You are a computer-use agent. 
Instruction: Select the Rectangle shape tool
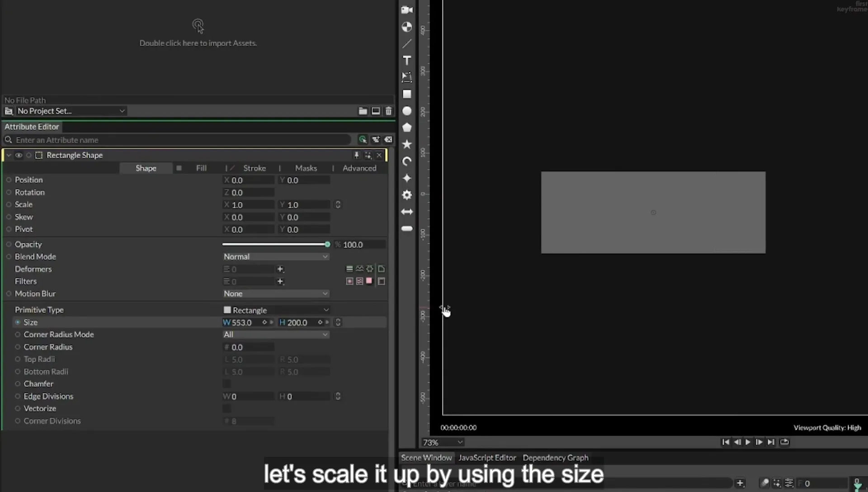click(407, 94)
